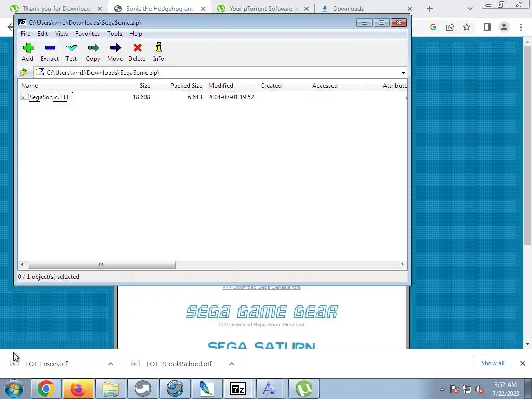Open Windows Explorer from the taskbar

(111, 389)
